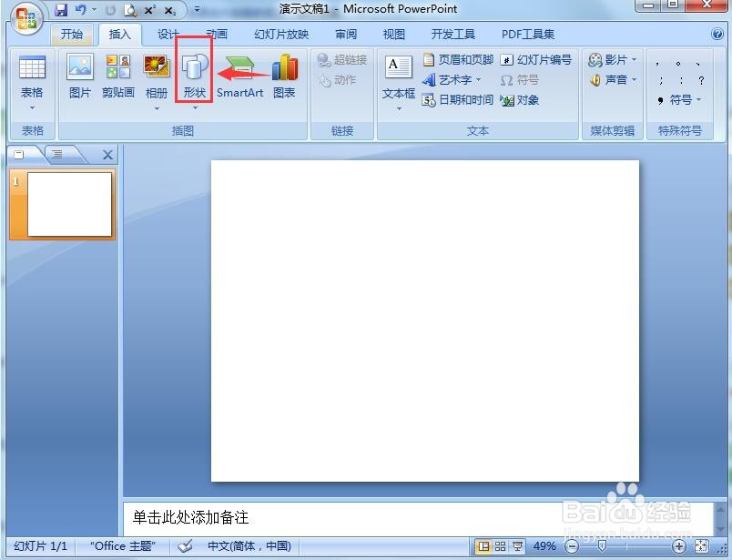Expand the Text Box dropdown arrow
Screen dimensions: 732x560
(399, 109)
